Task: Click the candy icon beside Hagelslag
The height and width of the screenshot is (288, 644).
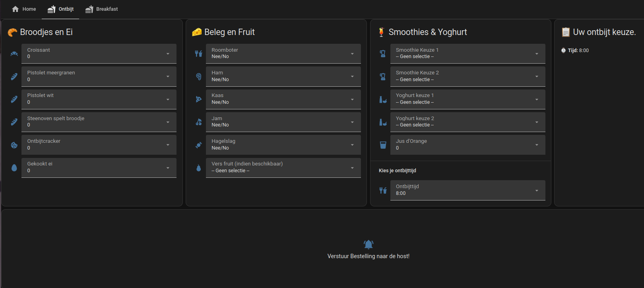Action: pos(199,145)
